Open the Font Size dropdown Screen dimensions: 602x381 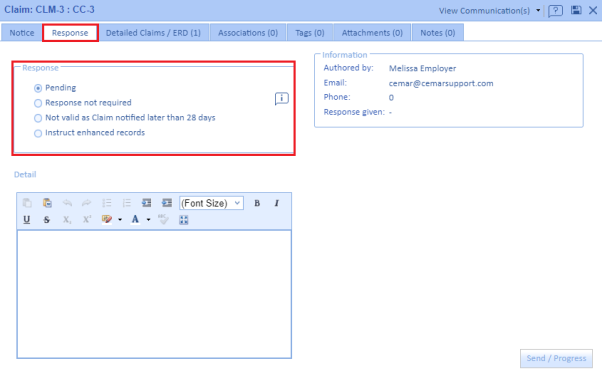pos(211,203)
